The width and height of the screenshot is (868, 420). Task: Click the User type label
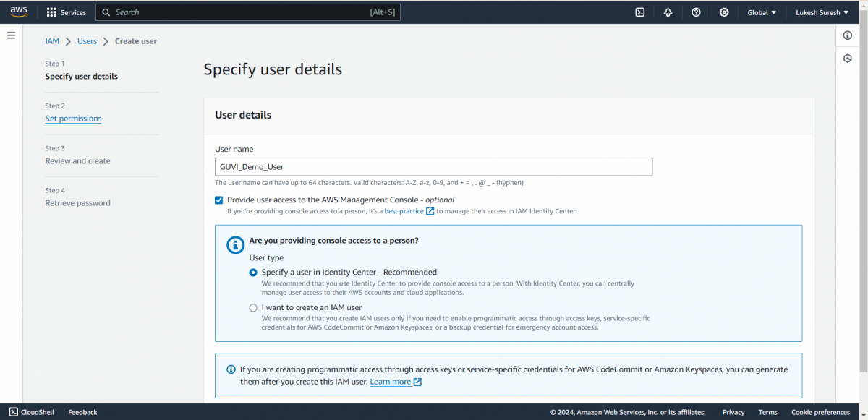click(267, 257)
